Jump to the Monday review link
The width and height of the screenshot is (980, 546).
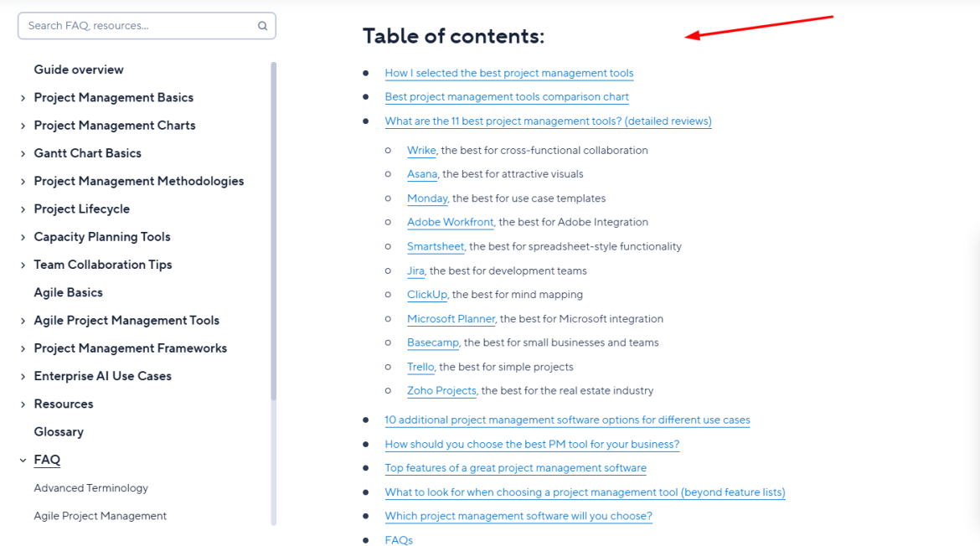(x=427, y=198)
